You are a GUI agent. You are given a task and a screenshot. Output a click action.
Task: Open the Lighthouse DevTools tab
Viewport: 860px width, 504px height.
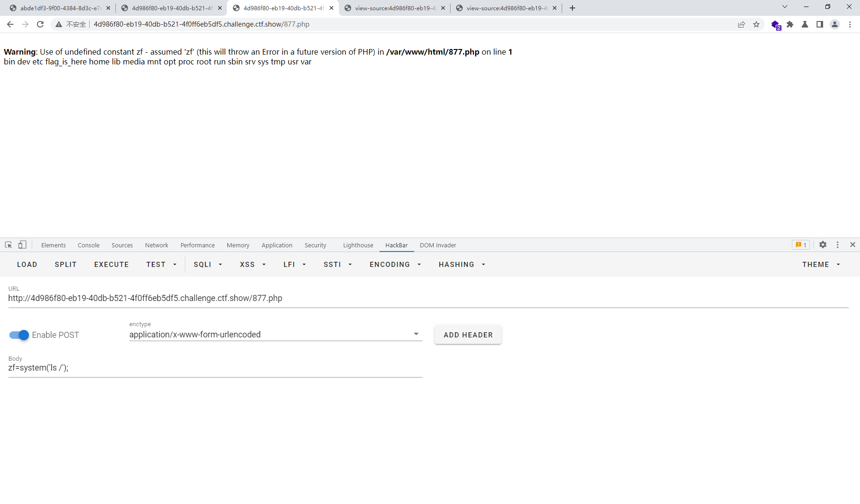pos(358,245)
